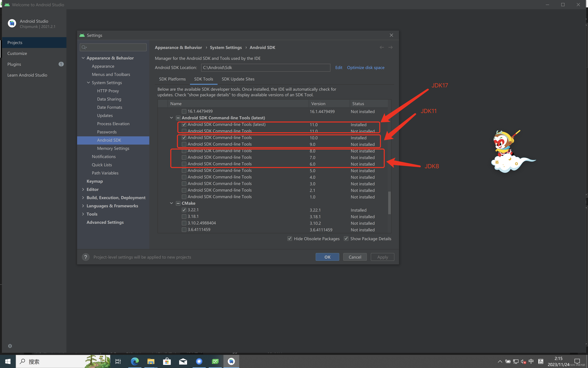Click Android Studio taskbar icon
Image resolution: width=588 pixels, height=368 pixels.
[231, 361]
